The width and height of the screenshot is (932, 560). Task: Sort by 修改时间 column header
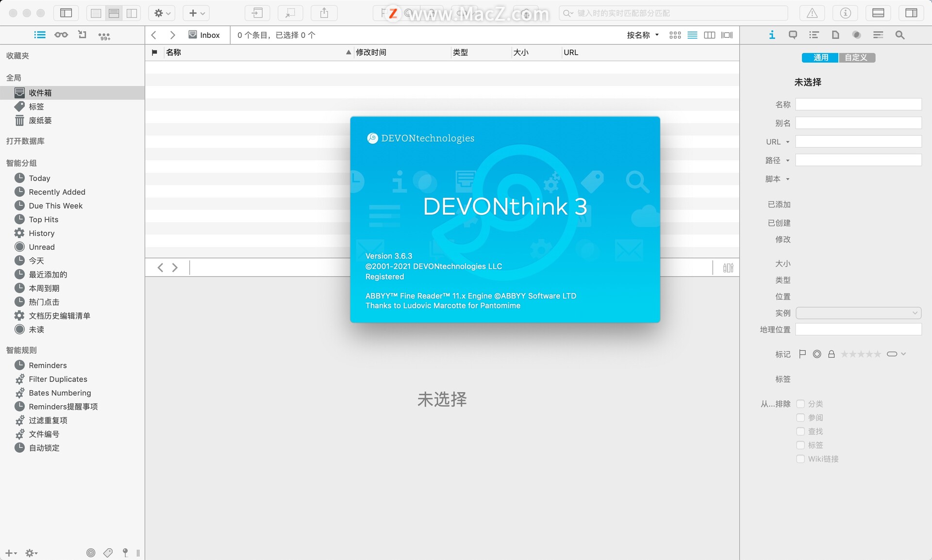[x=402, y=52]
